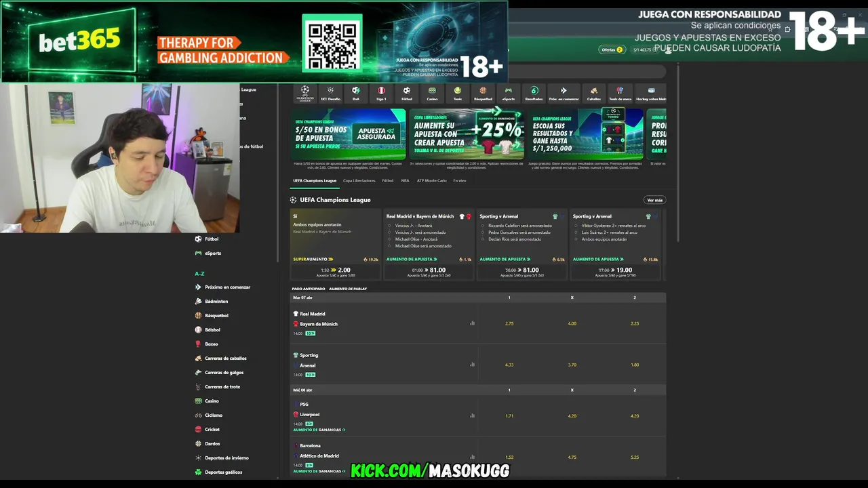This screenshot has height=488, width=868.
Task: Switch to Copa Libertadores tab
Action: click(359, 181)
